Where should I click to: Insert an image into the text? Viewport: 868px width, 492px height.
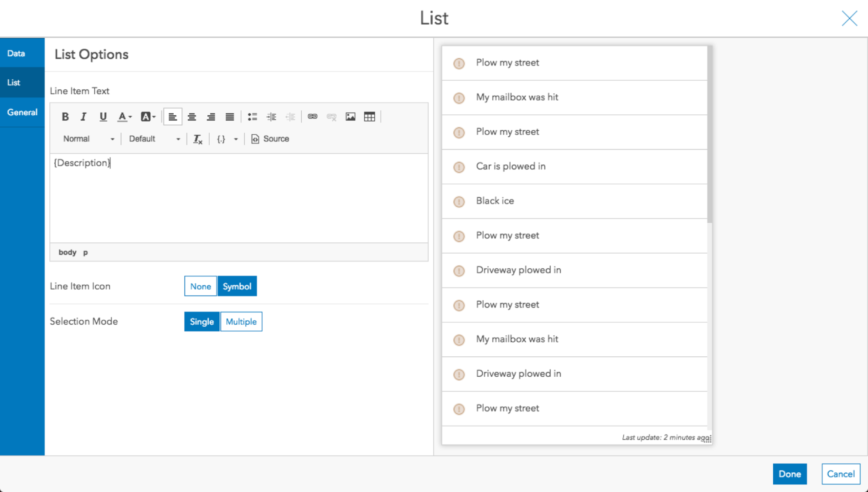[x=350, y=117]
